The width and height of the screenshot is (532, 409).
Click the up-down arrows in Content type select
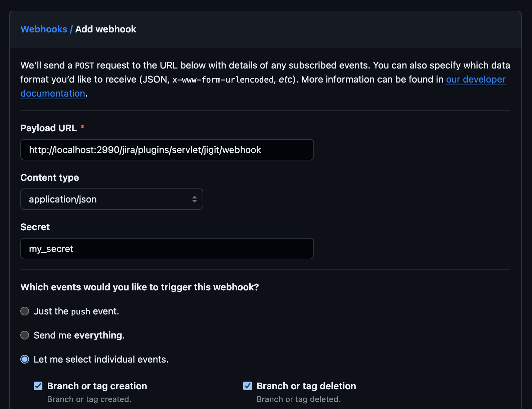[x=195, y=199]
